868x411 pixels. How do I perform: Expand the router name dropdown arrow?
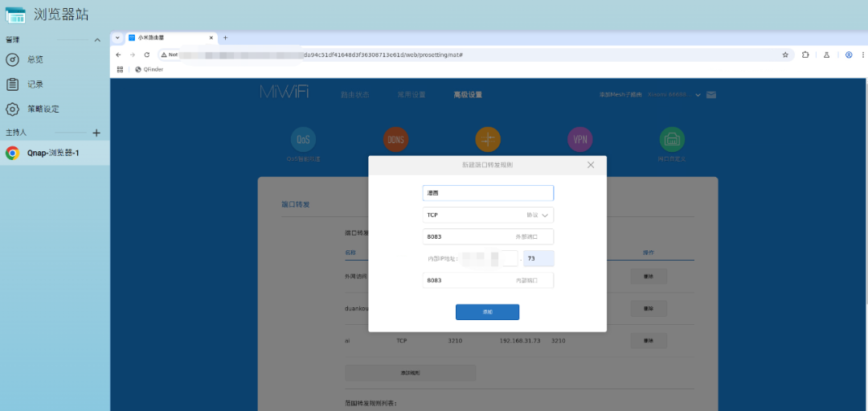click(x=698, y=95)
